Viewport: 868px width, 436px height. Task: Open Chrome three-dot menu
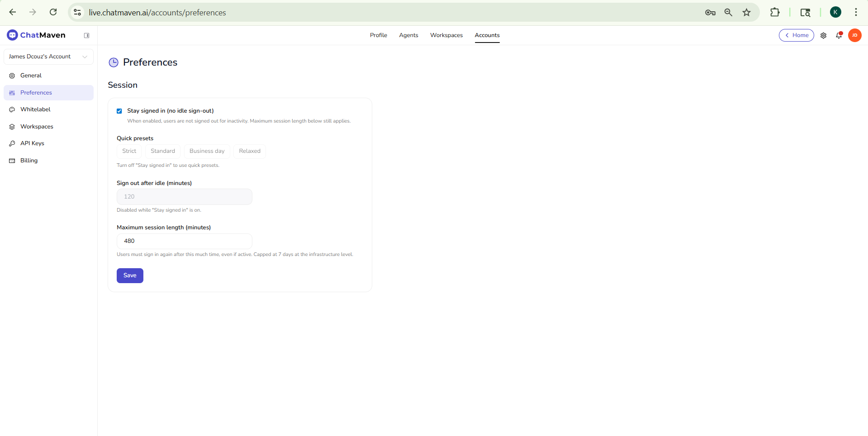pyautogui.click(x=855, y=13)
